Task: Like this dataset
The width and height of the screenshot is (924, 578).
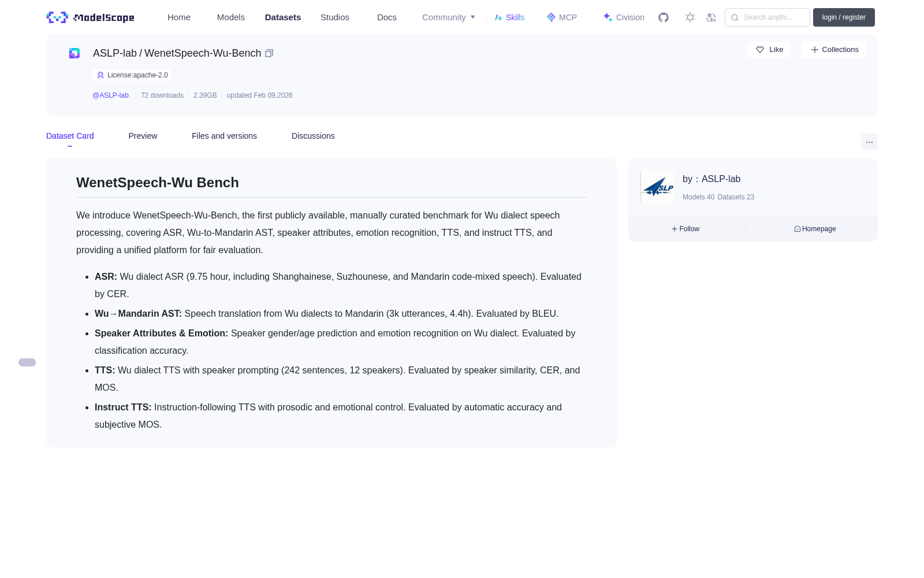Action: pyautogui.click(x=769, y=50)
